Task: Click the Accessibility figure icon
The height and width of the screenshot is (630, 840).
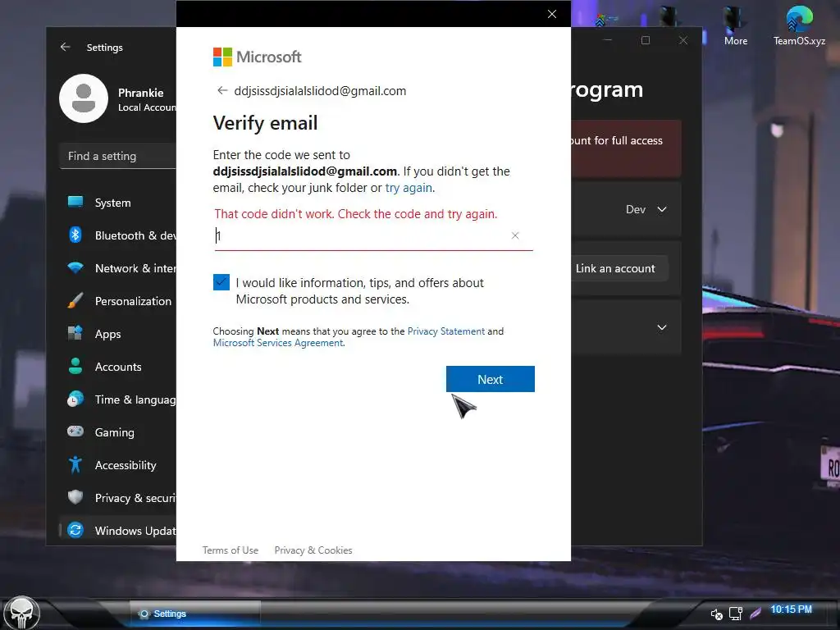Action: click(x=75, y=464)
